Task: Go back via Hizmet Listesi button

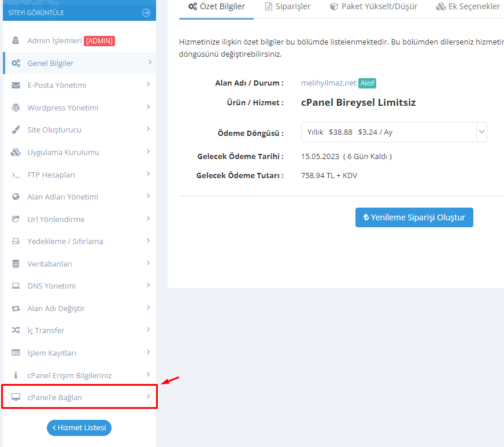Action: (x=79, y=428)
